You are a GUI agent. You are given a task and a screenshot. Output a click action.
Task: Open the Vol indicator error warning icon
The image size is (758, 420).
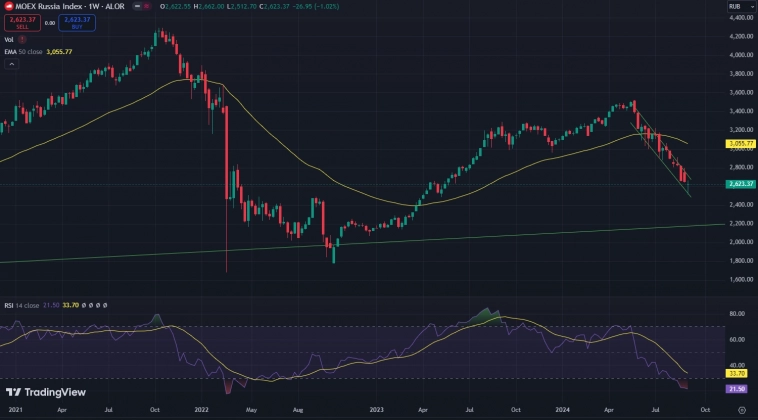point(22,40)
